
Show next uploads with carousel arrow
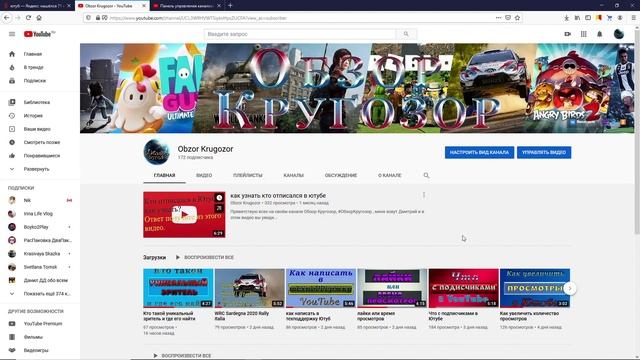point(570,288)
